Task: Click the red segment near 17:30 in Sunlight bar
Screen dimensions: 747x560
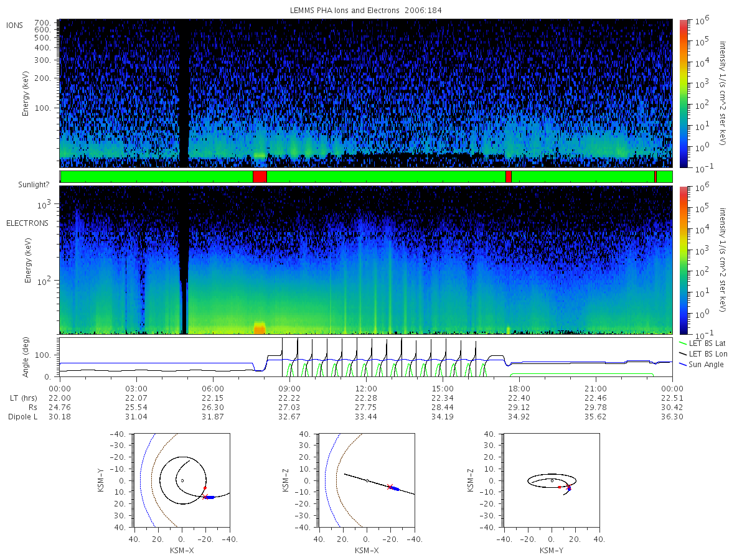Action: pos(509,177)
